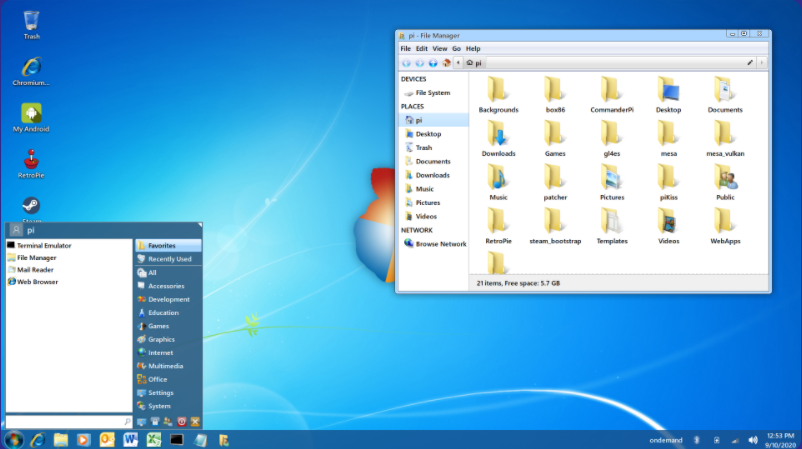Open the Go menu in File Manager
802x449 pixels.
click(456, 48)
